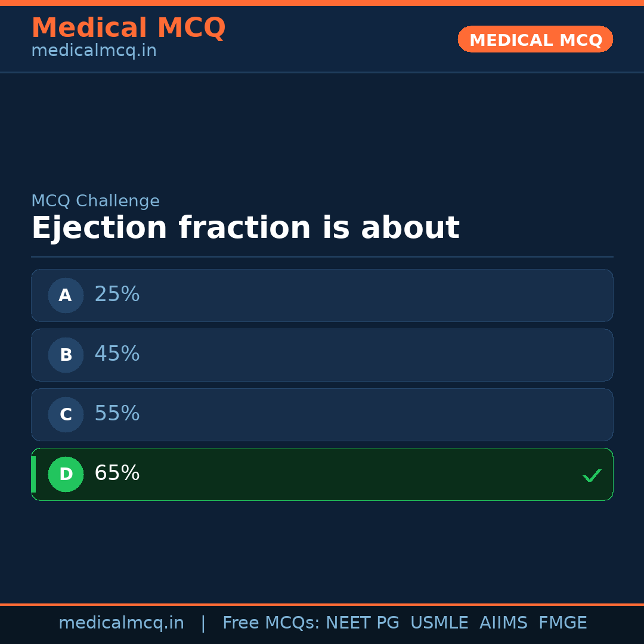
Task: Select AIIMS in the footer
Action: pos(503,623)
